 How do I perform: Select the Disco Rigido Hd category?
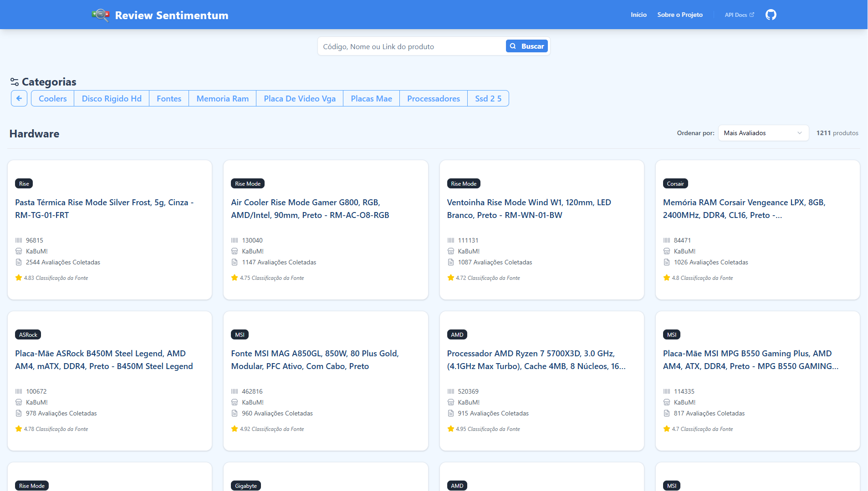point(112,98)
